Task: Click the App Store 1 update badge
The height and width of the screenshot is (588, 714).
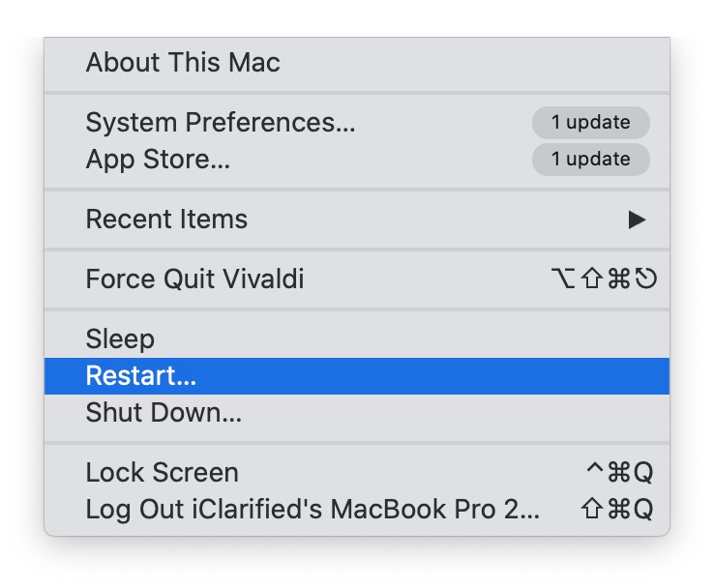Action: coord(590,160)
